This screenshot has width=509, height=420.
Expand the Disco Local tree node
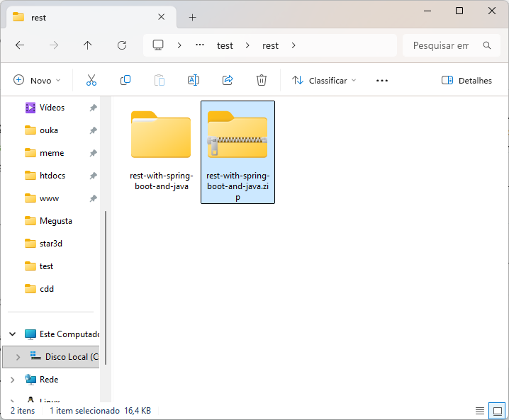[18, 357]
